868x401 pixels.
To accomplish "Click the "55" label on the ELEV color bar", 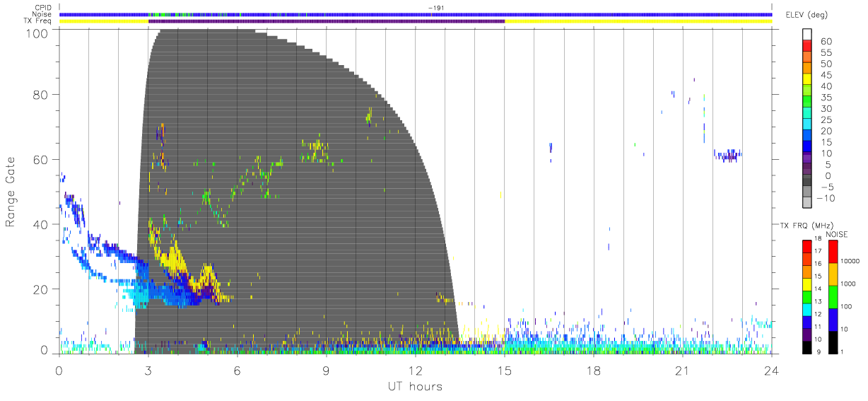I will 827,53.
